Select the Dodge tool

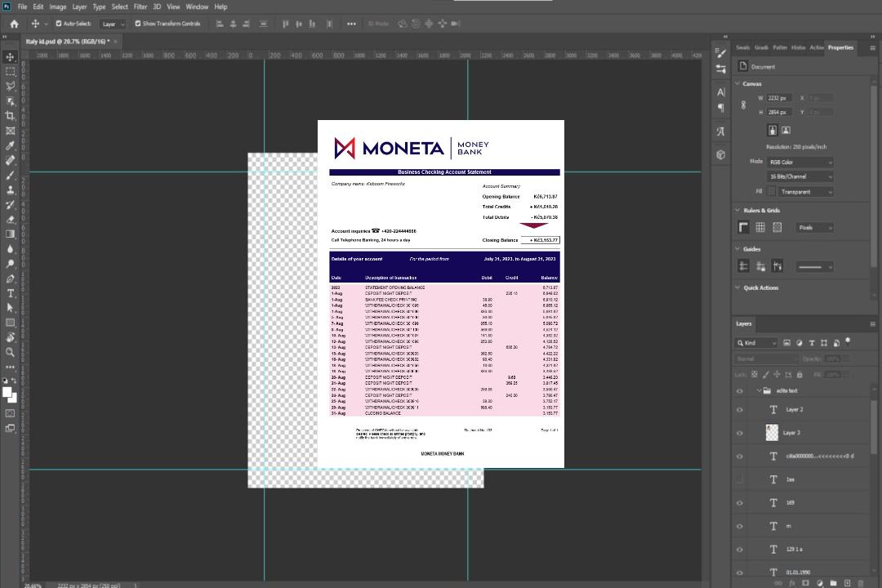pyautogui.click(x=10, y=263)
